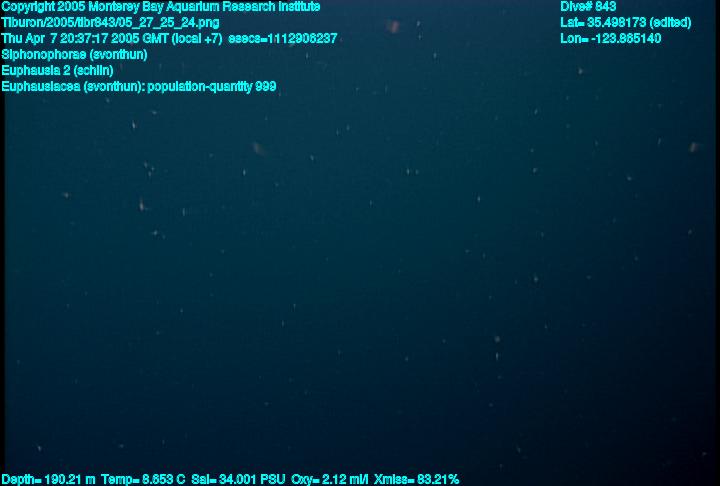
Task: Select the esecs=1112906237 value
Action: [282, 39]
